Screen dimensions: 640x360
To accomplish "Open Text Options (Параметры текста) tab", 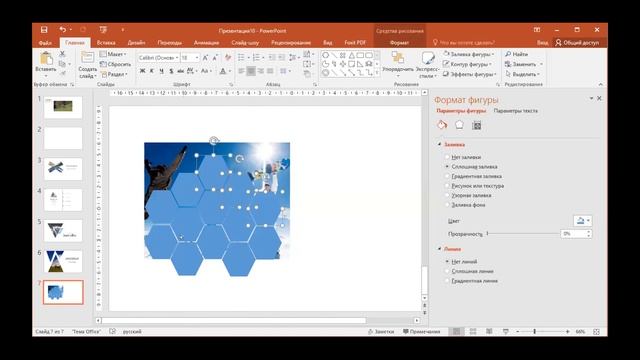I will (x=516, y=111).
